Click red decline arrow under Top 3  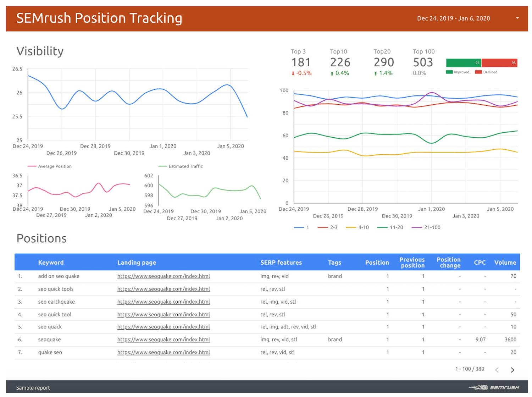293,73
